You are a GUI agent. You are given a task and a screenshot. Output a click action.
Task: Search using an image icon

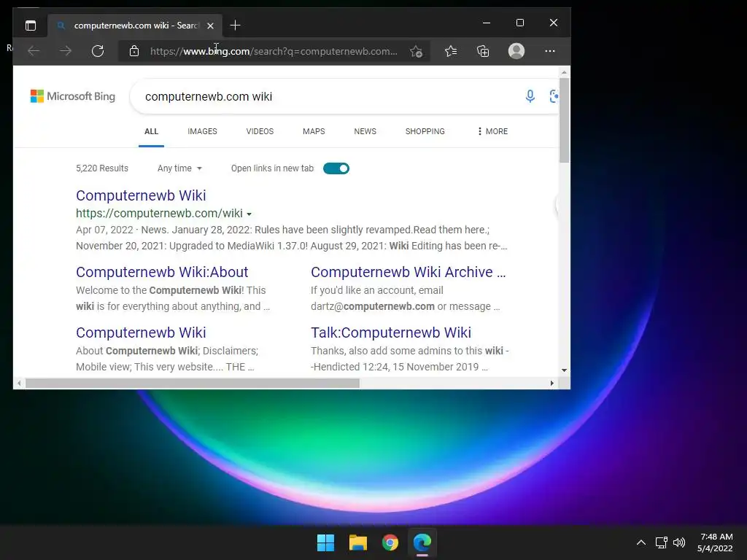click(x=554, y=96)
